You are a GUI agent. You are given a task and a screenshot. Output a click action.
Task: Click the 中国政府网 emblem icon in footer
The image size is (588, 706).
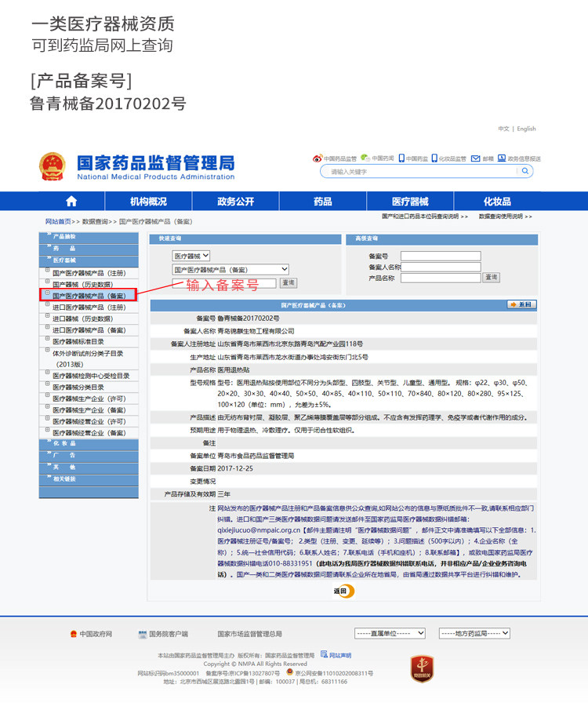pos(74,634)
